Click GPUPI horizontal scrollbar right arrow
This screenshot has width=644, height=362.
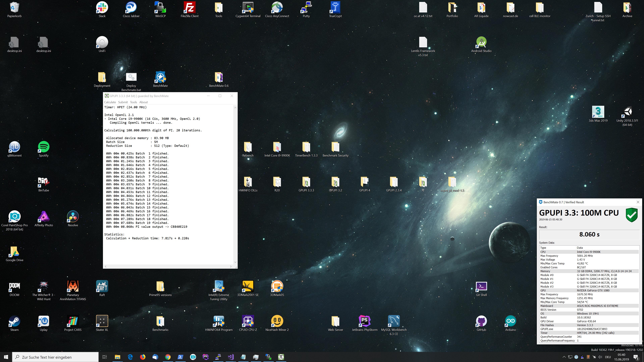click(230, 267)
